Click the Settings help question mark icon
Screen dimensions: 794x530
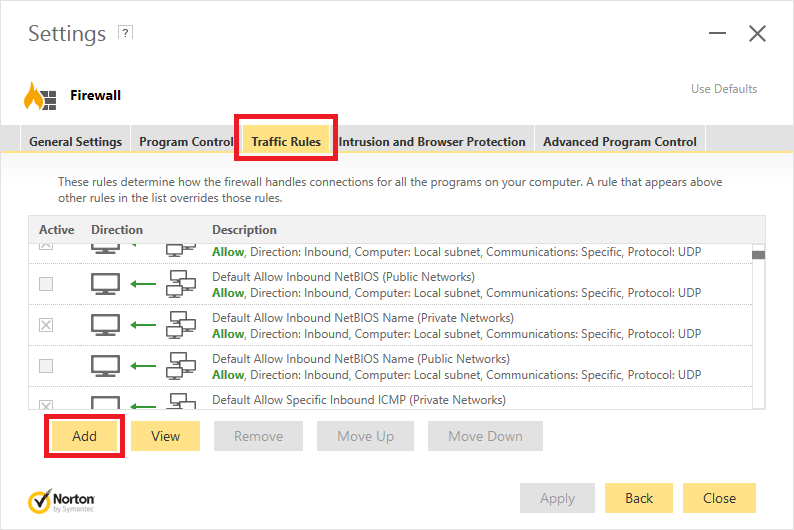(x=125, y=32)
